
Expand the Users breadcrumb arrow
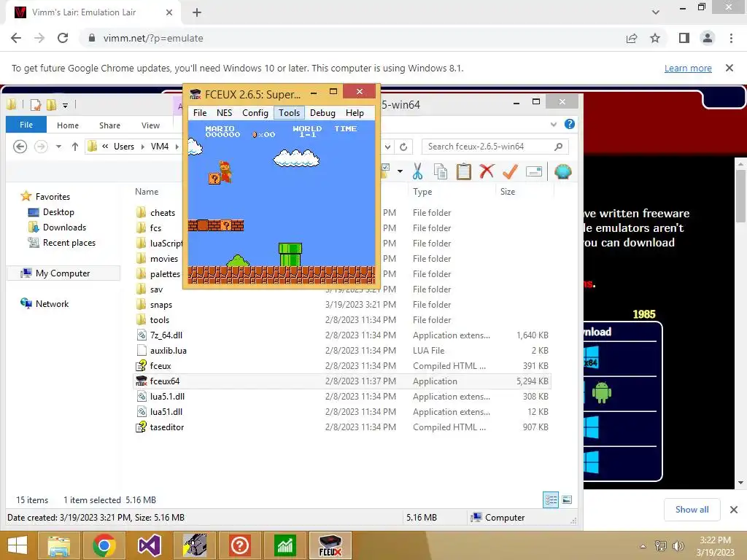point(142,147)
